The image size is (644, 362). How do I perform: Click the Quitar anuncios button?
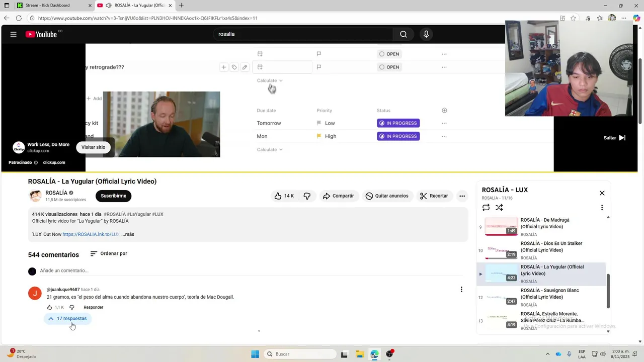click(387, 196)
